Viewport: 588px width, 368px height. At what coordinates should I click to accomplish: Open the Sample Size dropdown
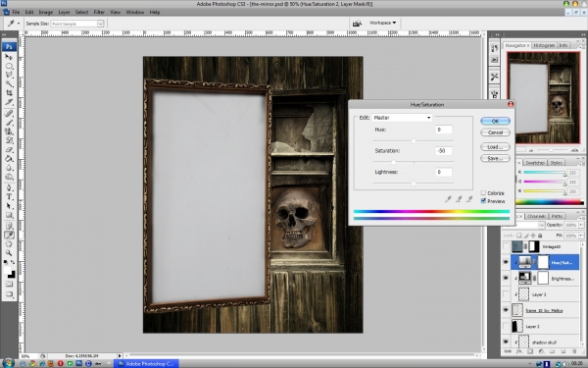76,24
